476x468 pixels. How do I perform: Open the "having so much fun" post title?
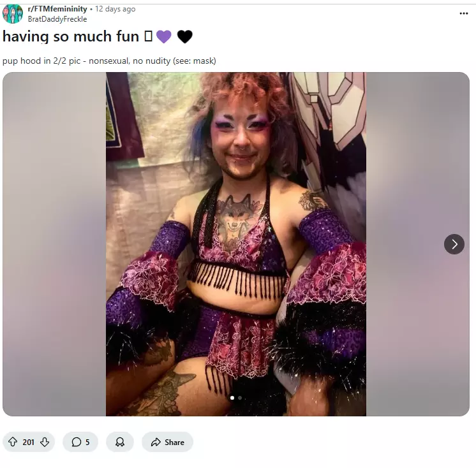coord(70,37)
